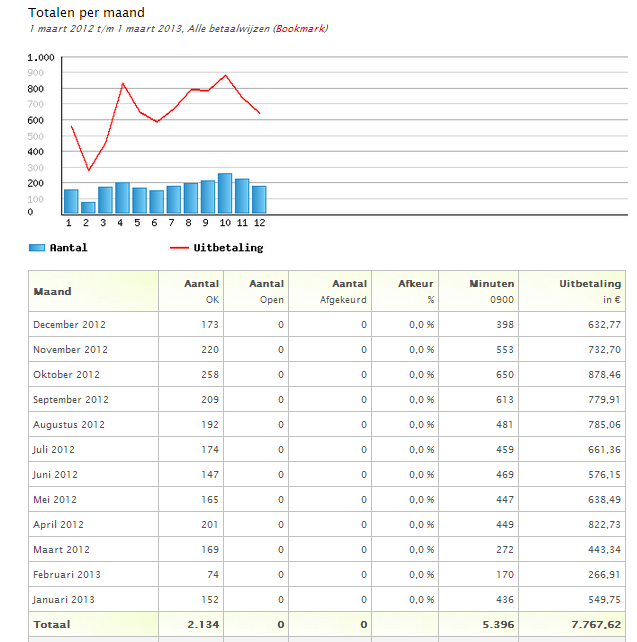Click the Totaal row label
The image size is (637, 642).
[52, 624]
